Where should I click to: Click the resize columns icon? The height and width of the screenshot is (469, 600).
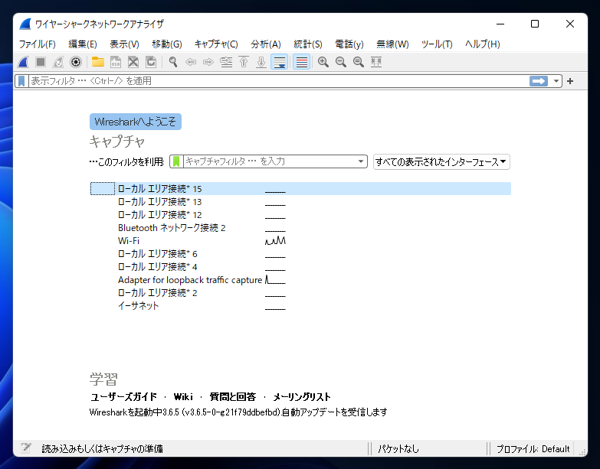376,62
